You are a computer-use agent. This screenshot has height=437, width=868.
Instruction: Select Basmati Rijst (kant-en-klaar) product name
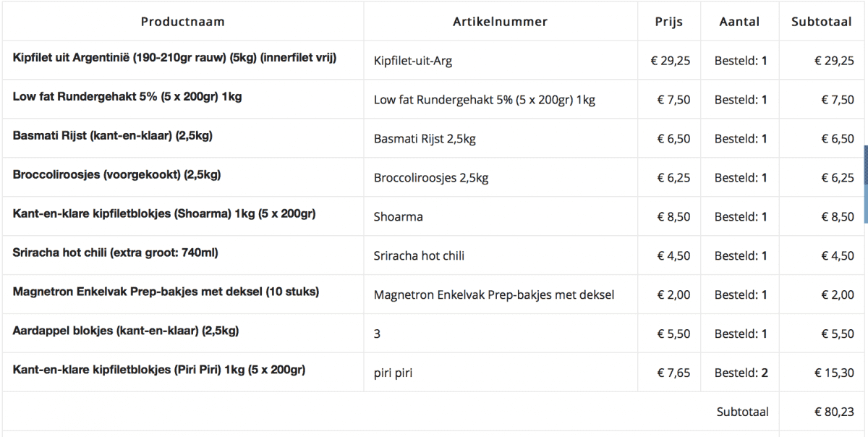pos(112,135)
